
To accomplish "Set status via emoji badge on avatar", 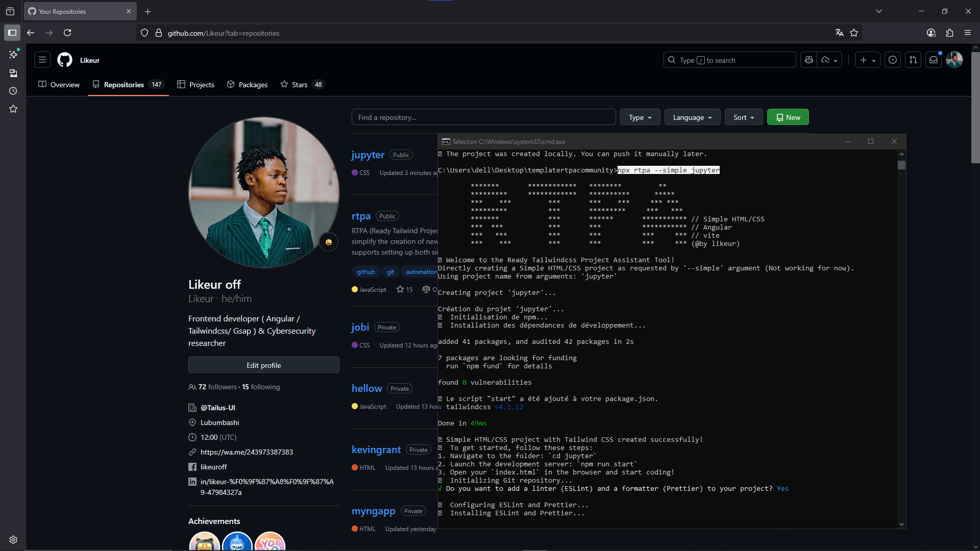I will coord(329,242).
